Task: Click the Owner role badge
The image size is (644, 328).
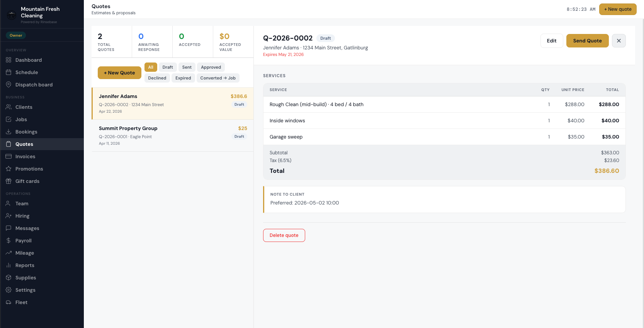Action: pyautogui.click(x=16, y=35)
